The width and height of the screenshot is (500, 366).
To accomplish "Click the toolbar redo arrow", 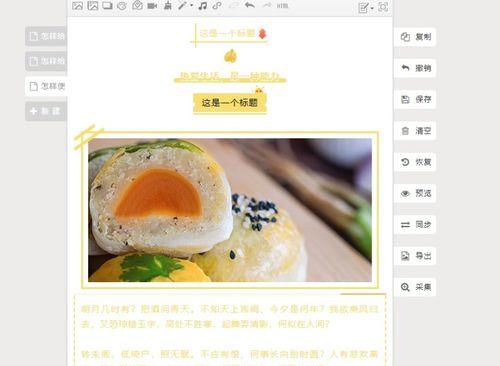I will (267, 6).
